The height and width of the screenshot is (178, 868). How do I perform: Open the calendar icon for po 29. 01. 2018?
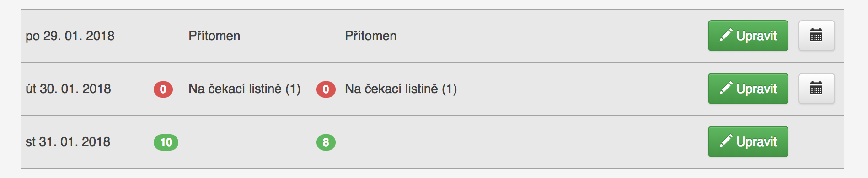[816, 36]
